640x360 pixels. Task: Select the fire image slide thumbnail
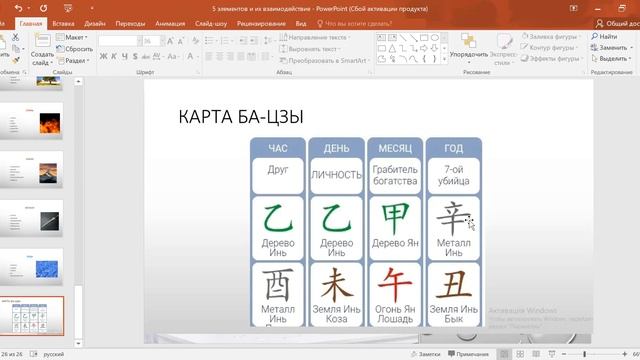point(31,121)
